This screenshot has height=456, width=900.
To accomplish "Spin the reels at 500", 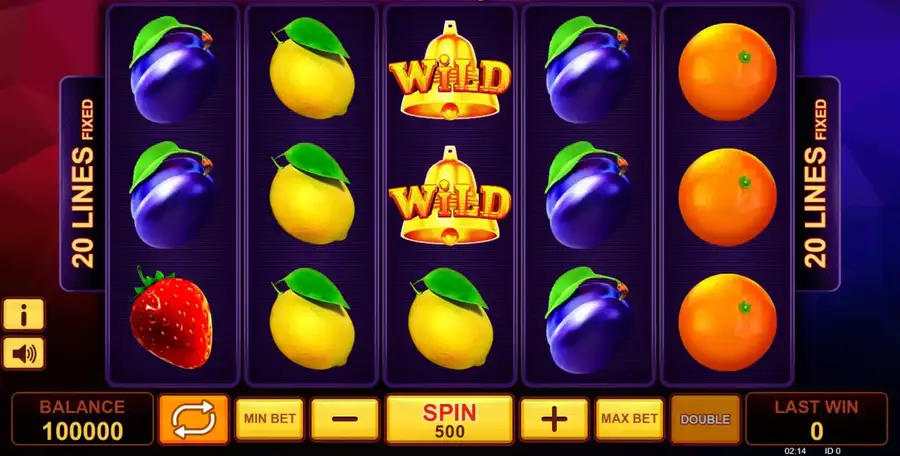I will point(449,419).
